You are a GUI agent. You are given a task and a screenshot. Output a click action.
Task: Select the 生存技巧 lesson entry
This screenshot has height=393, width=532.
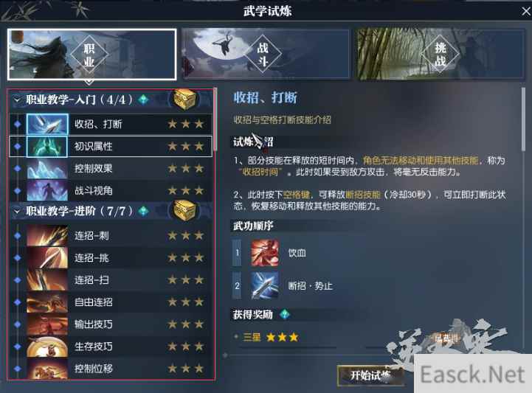point(111,347)
